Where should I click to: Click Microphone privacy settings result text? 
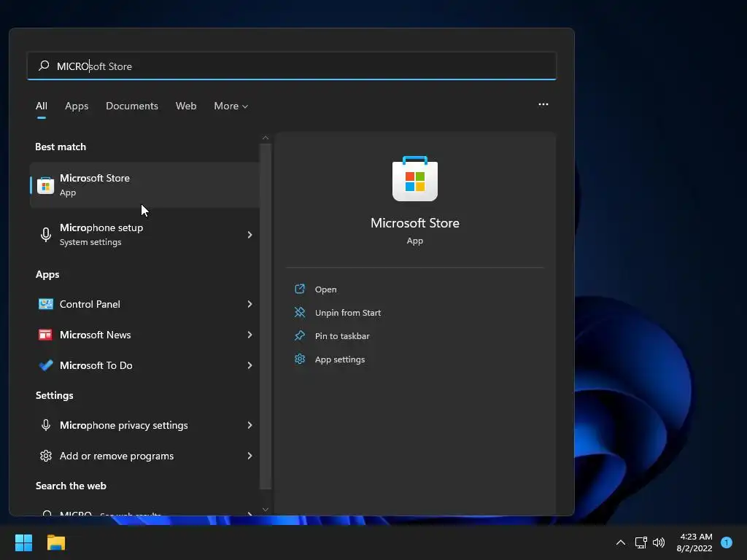(124, 425)
